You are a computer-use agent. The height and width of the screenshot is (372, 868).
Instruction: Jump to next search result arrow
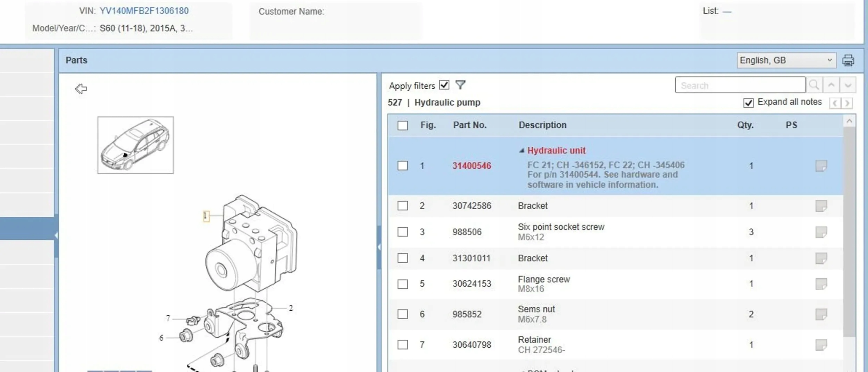coord(848,85)
